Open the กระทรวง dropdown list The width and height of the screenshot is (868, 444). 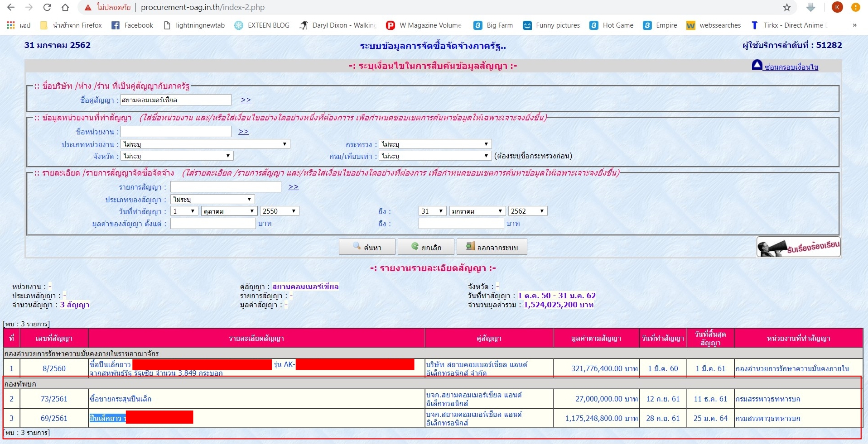tap(435, 144)
